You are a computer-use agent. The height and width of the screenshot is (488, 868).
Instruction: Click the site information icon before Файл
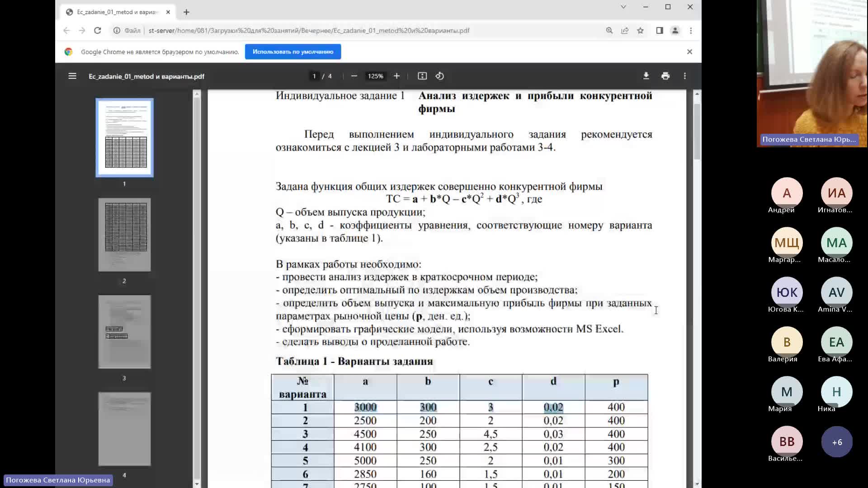pos(117,30)
